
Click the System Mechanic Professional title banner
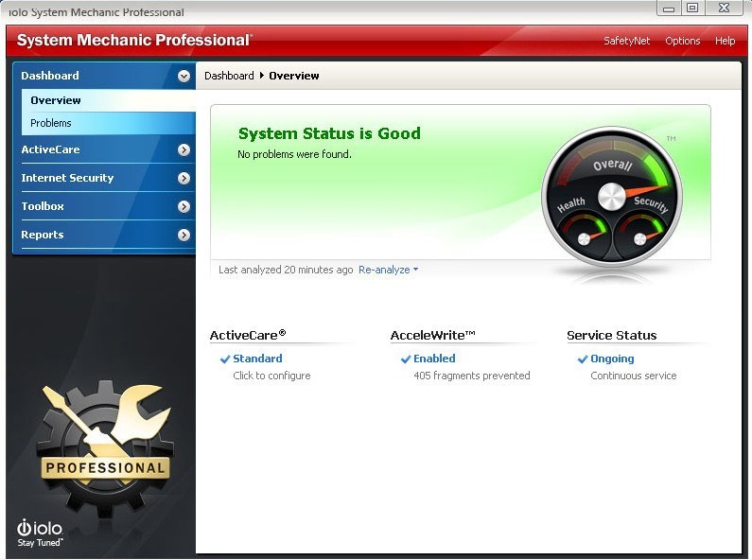tap(134, 41)
